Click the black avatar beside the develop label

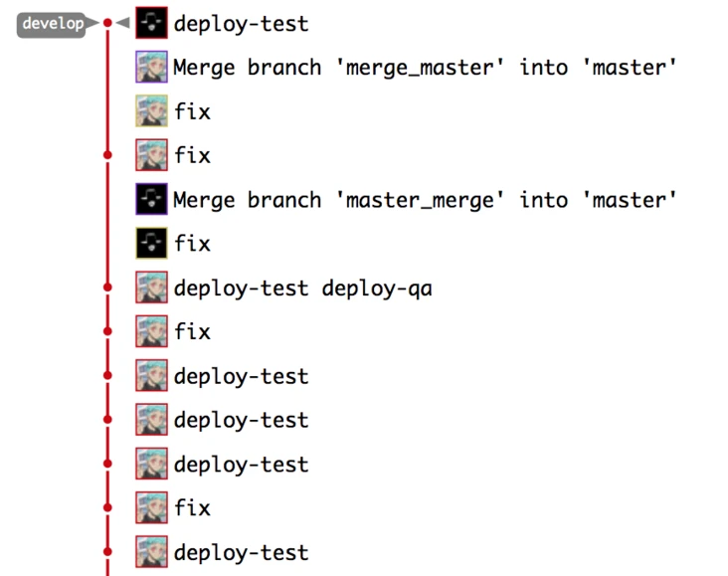click(x=151, y=24)
